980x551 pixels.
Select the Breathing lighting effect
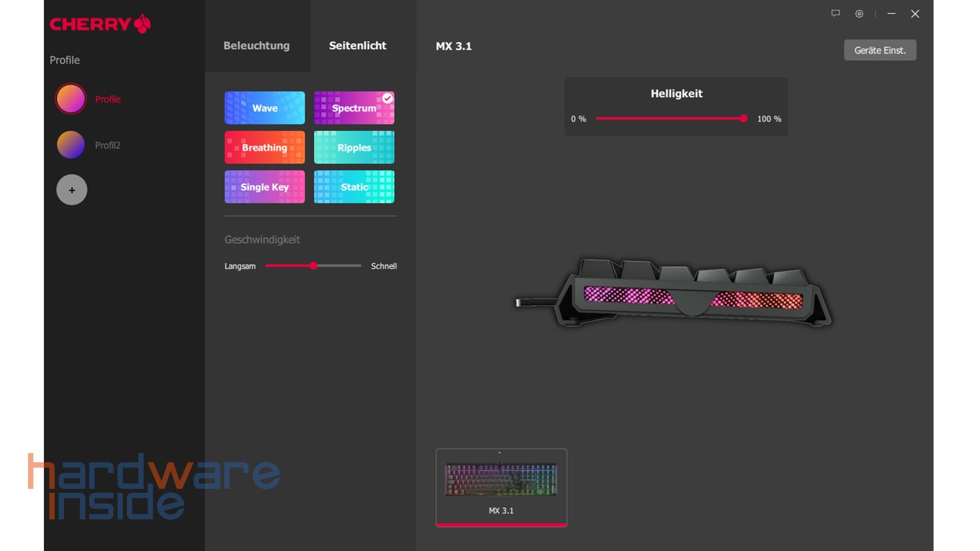pos(264,147)
